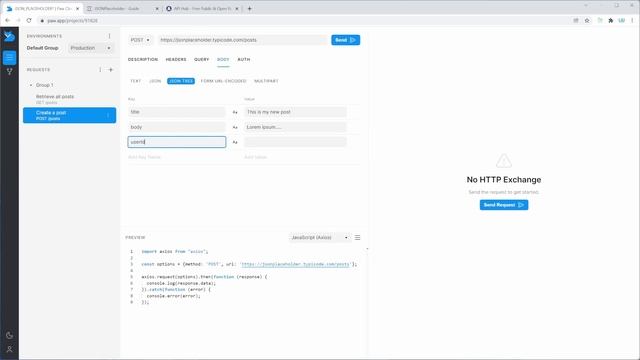
Task: Change value type icon for body row
Action: [235, 127]
